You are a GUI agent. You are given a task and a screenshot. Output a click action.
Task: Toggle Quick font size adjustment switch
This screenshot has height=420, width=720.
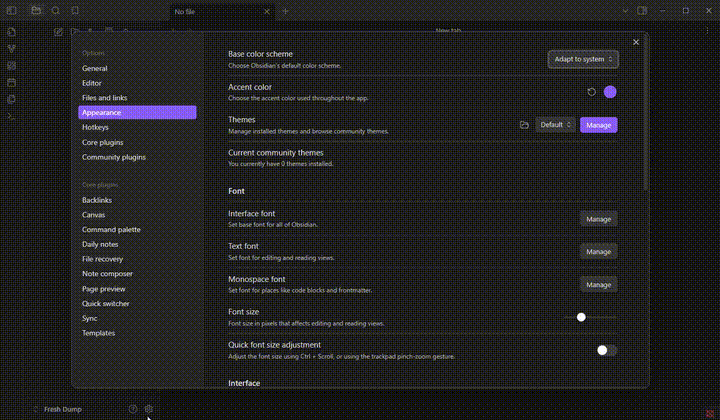(606, 350)
